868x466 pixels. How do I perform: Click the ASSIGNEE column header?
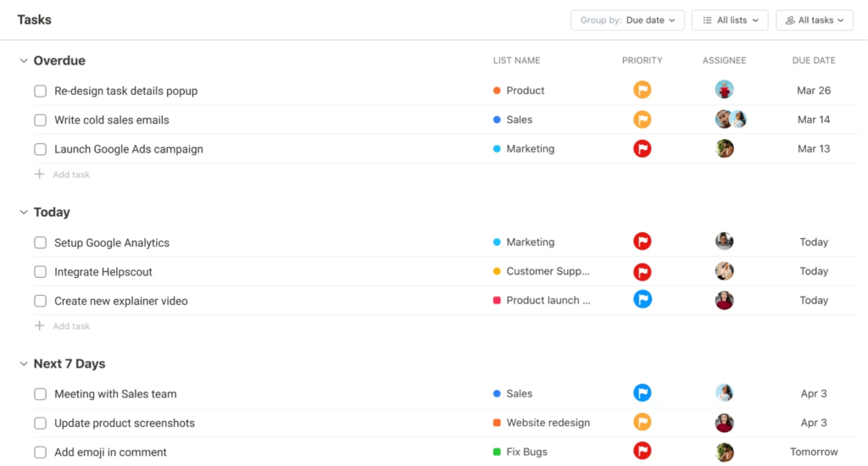click(724, 60)
